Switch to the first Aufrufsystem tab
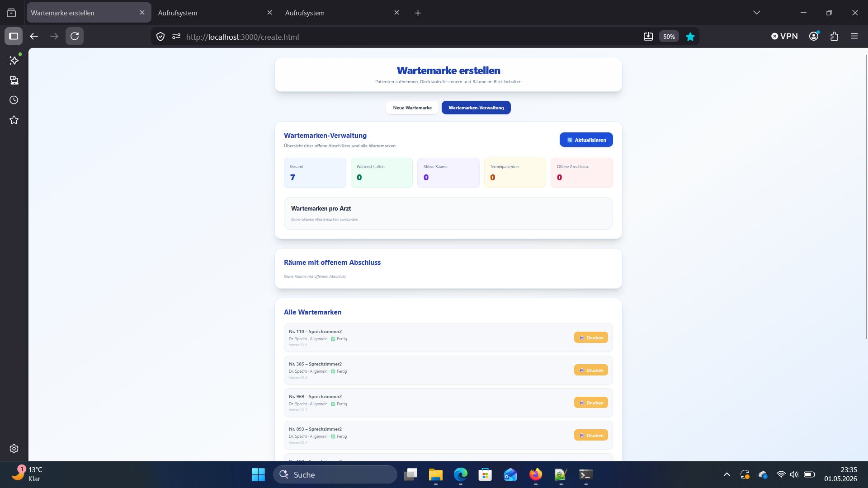Screen dimensions: 868x488 pos(215,13)
